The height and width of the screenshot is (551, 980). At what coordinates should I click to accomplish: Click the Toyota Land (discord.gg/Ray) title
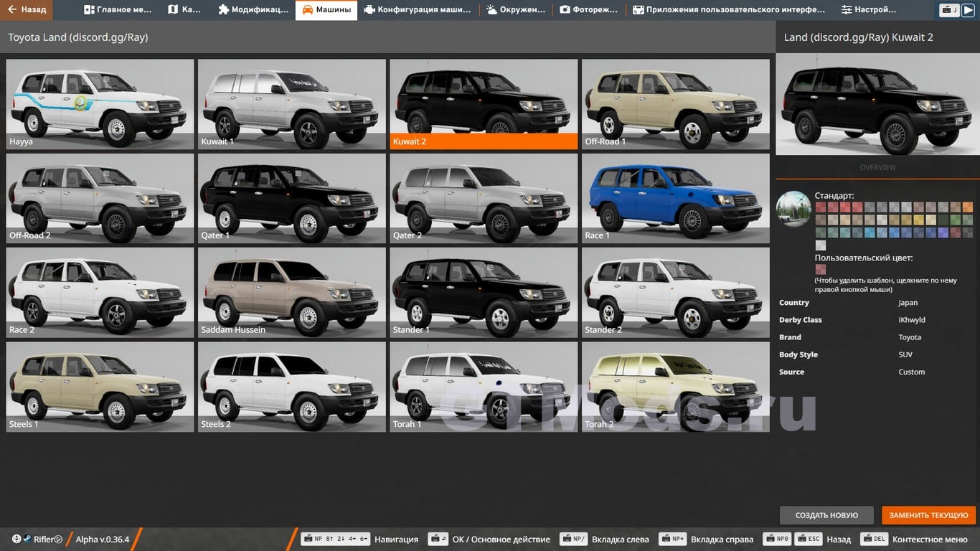click(x=78, y=37)
